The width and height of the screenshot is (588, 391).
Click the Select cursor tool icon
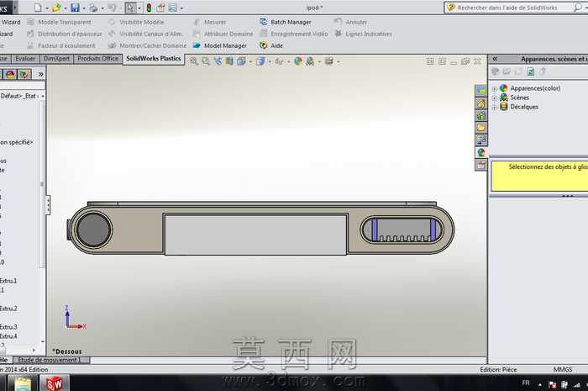coord(130,8)
